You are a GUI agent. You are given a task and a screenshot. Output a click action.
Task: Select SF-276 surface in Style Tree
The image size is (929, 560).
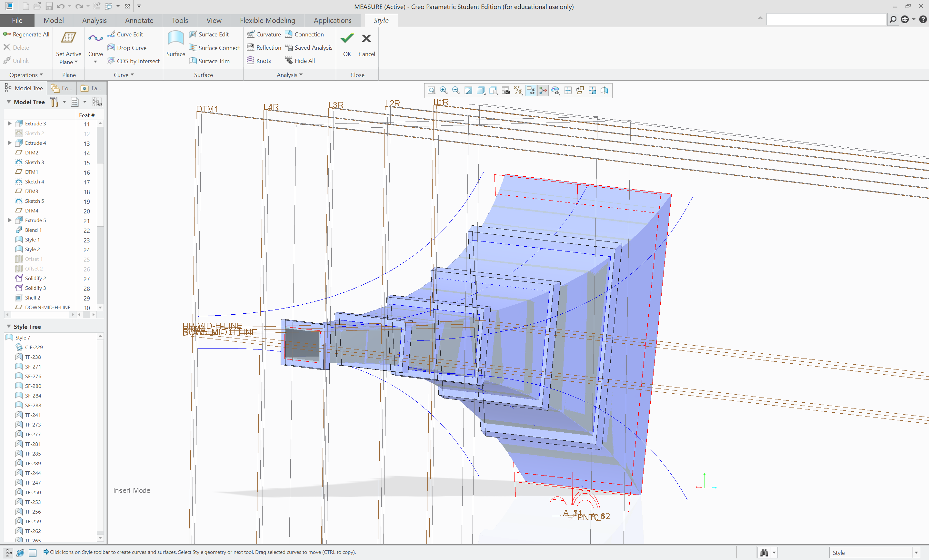tap(33, 376)
